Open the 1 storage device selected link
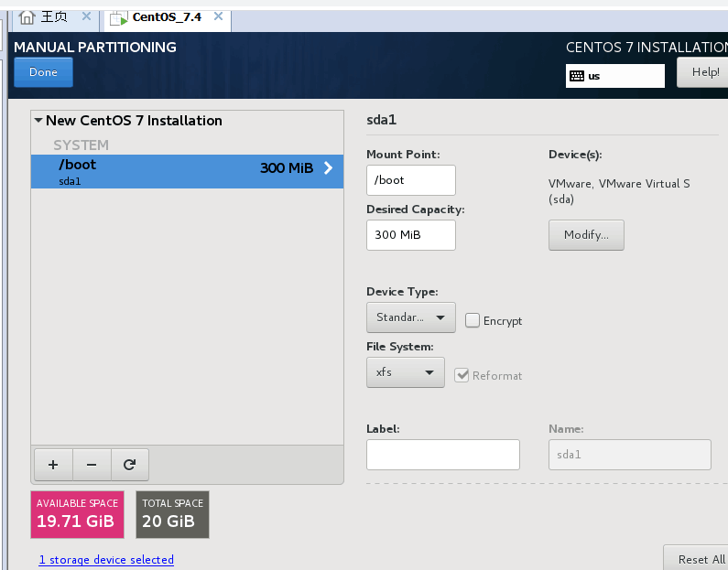This screenshot has width=728, height=570. click(106, 560)
